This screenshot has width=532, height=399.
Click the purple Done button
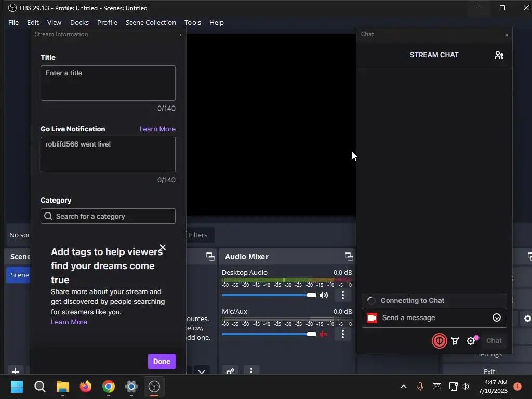[x=162, y=362]
